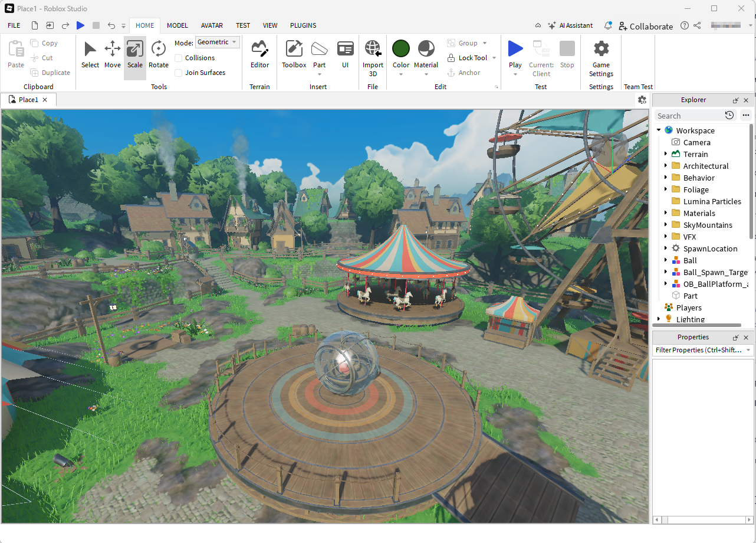
Task: Collapse the Workspace tree node
Action: pos(659,130)
